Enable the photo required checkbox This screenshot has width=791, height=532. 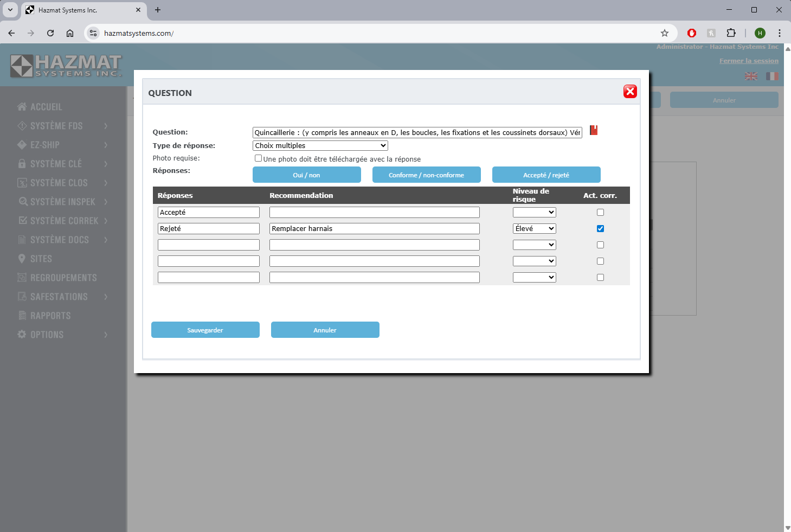(258, 158)
